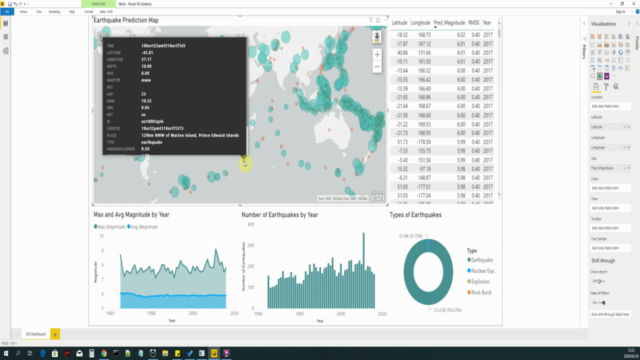Image resolution: width=640 pixels, height=360 pixels.
Task: Zoom out on the earthquake map
Action: [377, 67]
